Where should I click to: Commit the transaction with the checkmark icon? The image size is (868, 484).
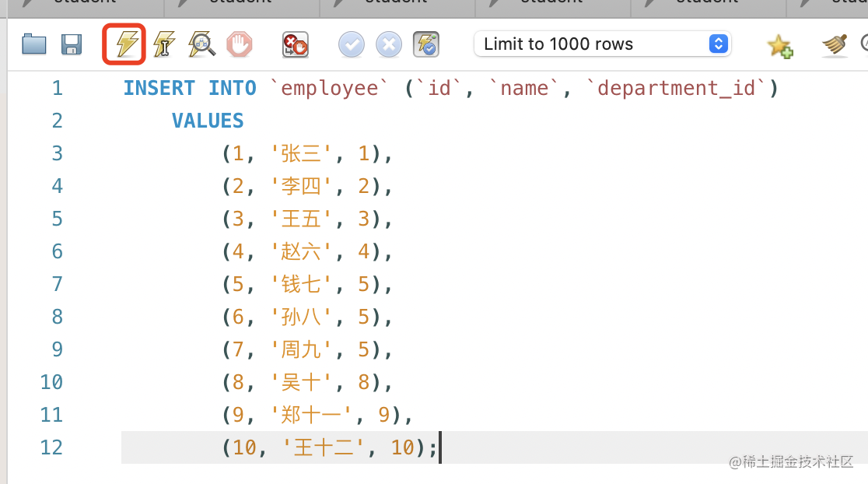coord(352,44)
